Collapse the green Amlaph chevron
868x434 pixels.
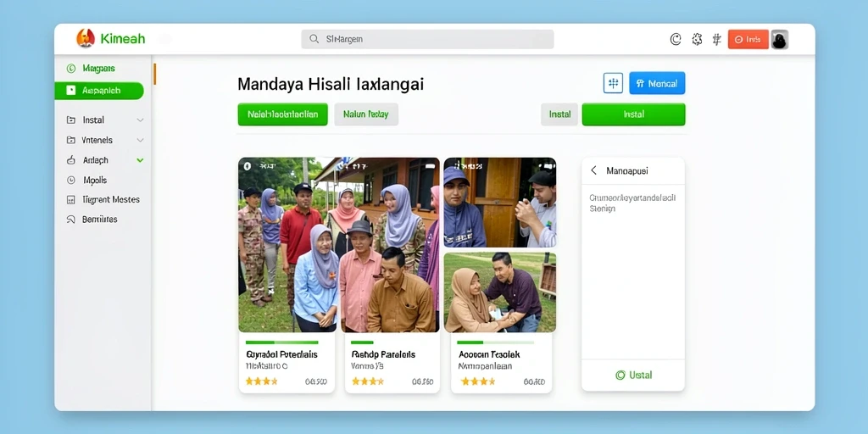click(140, 160)
